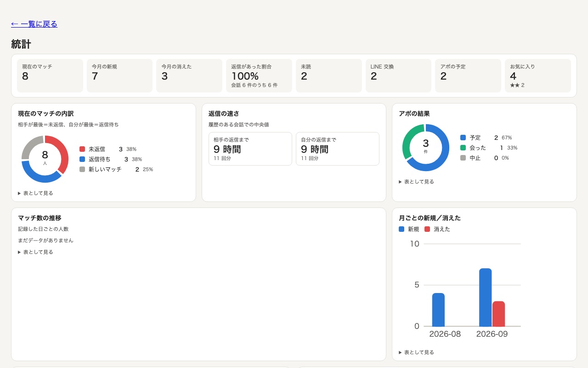The height and width of the screenshot is (368, 588).
Task: Click the 2026-09 axis label
Action: click(492, 334)
